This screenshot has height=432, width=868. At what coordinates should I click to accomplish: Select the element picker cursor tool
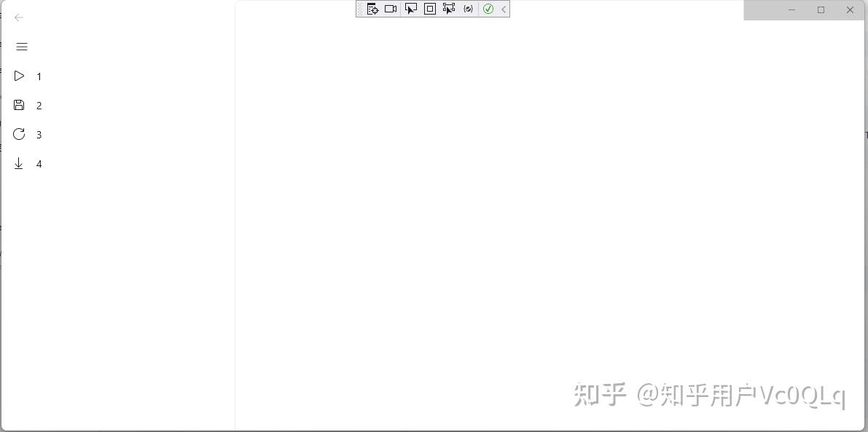[x=410, y=9]
